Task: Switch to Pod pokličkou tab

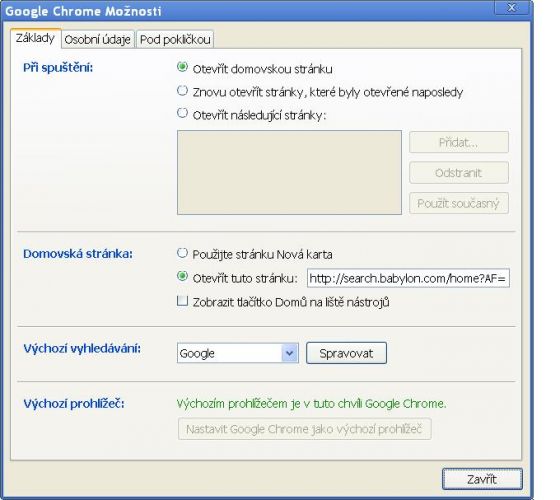Action: [x=175, y=39]
